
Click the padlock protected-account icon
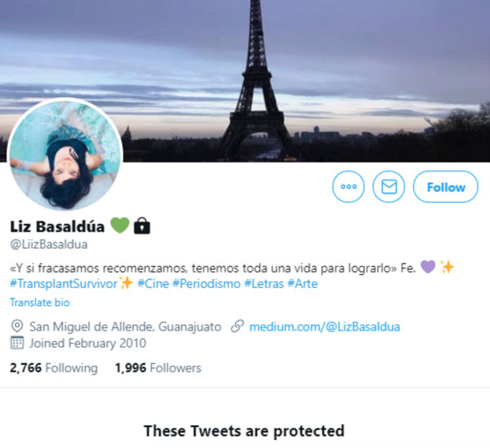tap(142, 226)
